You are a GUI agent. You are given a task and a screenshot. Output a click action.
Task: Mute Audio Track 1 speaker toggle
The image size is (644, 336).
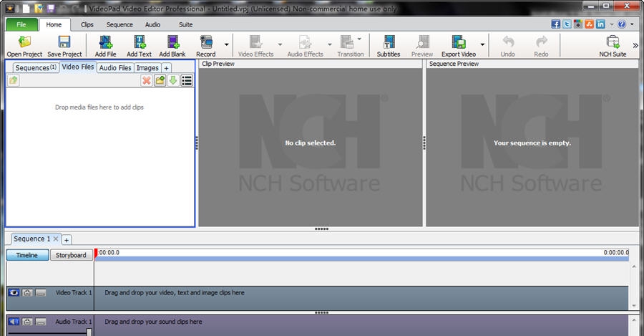(x=14, y=322)
